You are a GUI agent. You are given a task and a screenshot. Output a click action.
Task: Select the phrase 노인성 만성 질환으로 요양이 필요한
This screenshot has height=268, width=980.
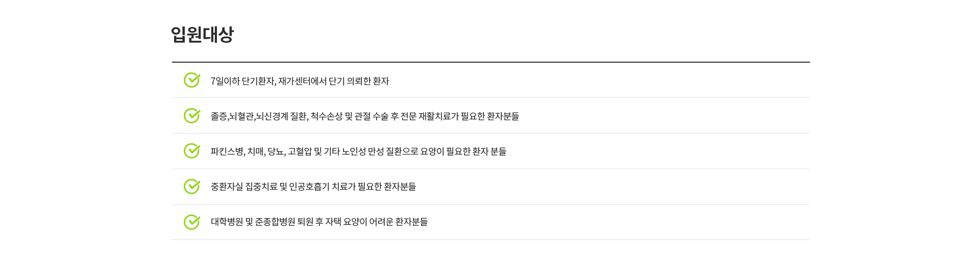(x=406, y=151)
